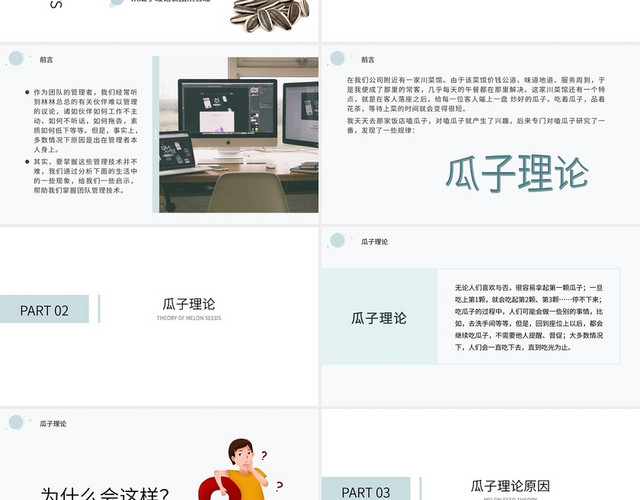The width and height of the screenshot is (640, 500).
Task: Click the large teal 瓜子理论 heading
Action: 517,173
